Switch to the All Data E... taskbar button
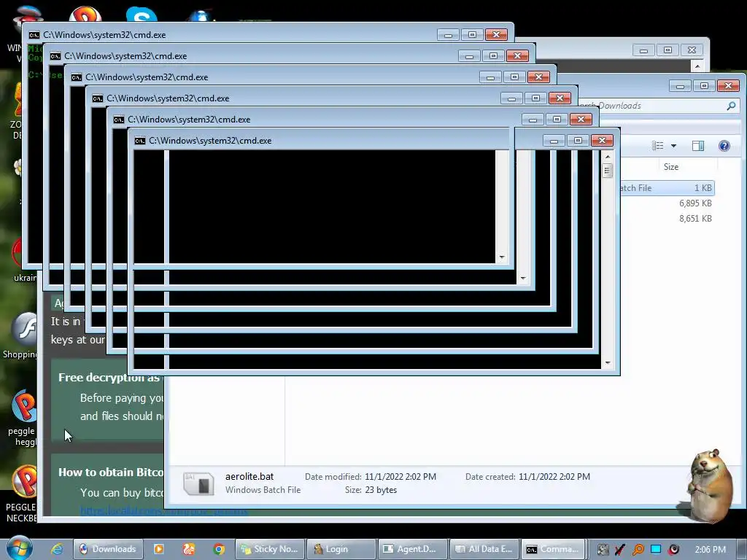Image resolution: width=747 pixels, height=560 pixels. [484, 549]
